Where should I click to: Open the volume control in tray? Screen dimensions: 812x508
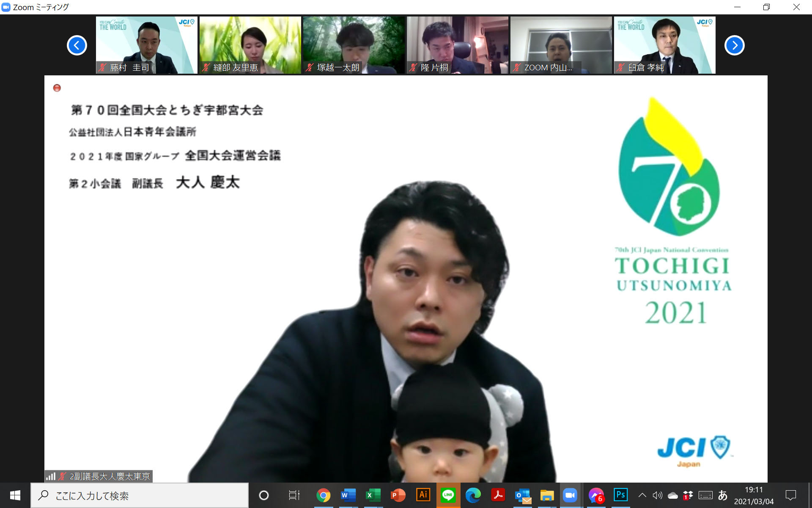pyautogui.click(x=657, y=495)
